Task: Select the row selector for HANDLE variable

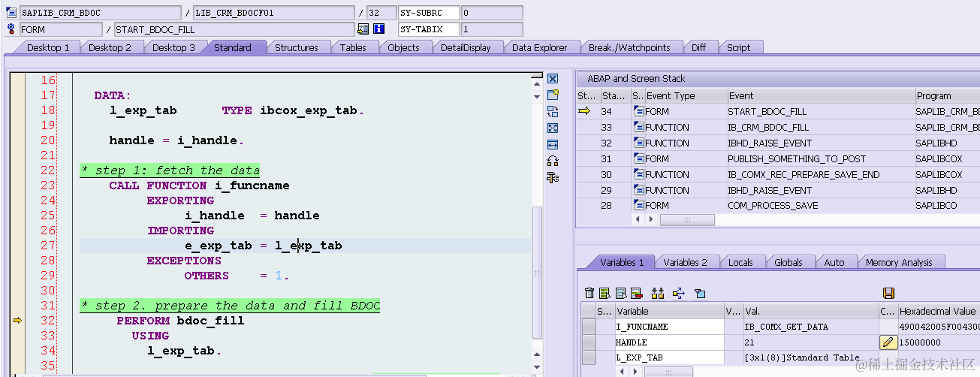Action: 589,342
